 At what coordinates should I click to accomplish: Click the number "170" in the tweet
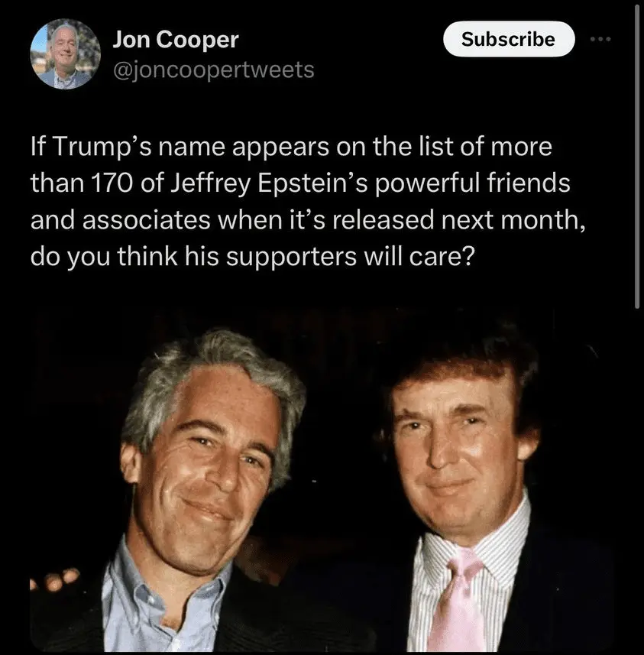tap(112, 183)
